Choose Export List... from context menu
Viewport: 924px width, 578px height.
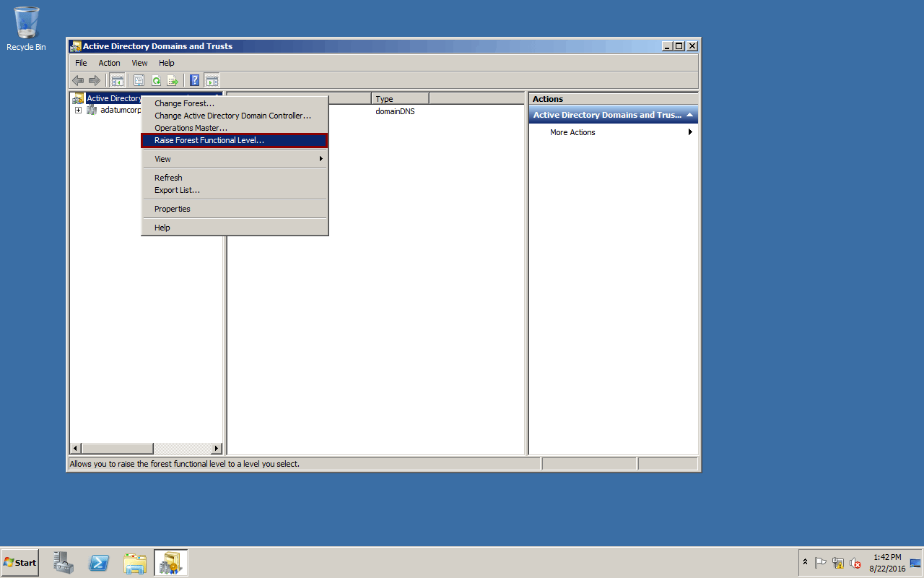235,190
